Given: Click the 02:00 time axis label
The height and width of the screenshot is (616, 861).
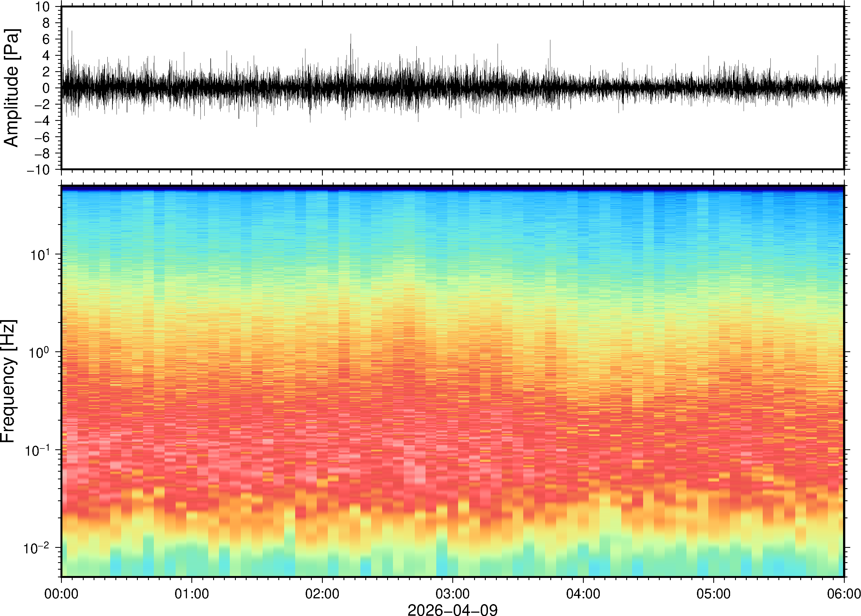Looking at the screenshot, I should pos(322,594).
